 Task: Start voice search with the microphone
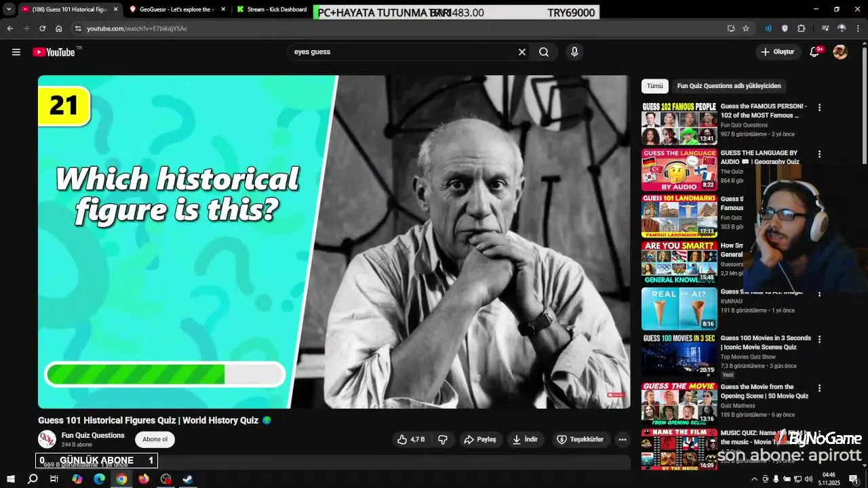point(574,52)
